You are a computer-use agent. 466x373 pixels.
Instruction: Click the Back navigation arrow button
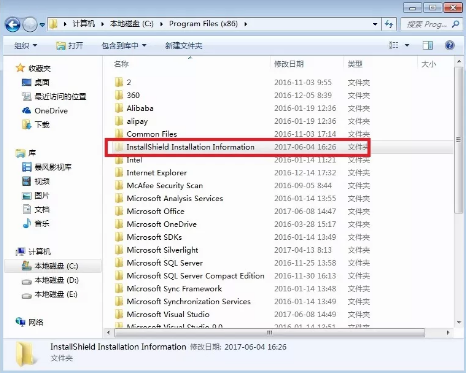click(13, 24)
